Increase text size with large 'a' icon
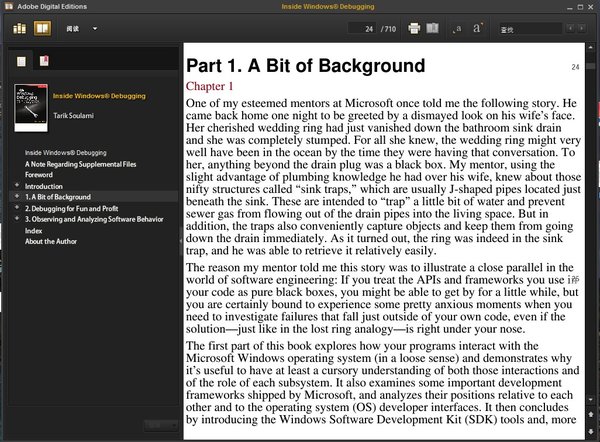The width and height of the screenshot is (600, 442). coord(477,28)
